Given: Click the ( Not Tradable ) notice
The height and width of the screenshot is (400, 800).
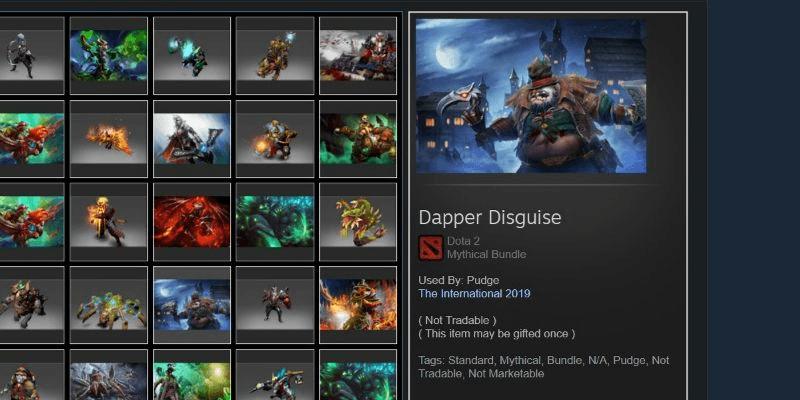Looking at the screenshot, I should pos(457,320).
